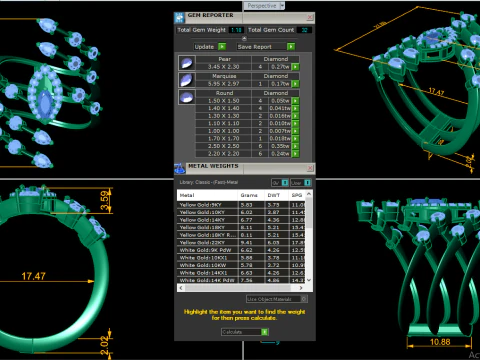Image resolution: width=480 pixels, height=360 pixels.
Task: Select the White Gold:10KX1 row
Action: [x=241, y=258]
